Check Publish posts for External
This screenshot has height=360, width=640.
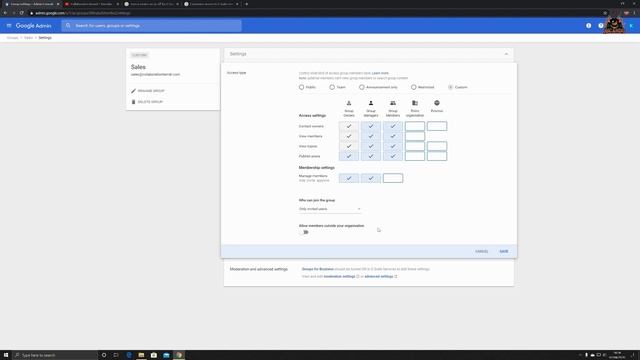pyautogui.click(x=437, y=156)
